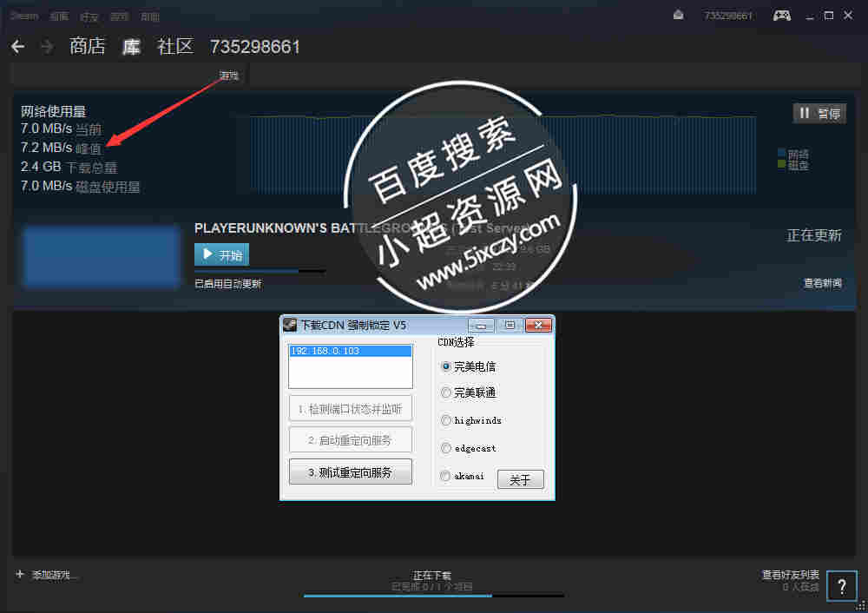
Task: Open Steam help via question mark icon
Action: pos(841,586)
